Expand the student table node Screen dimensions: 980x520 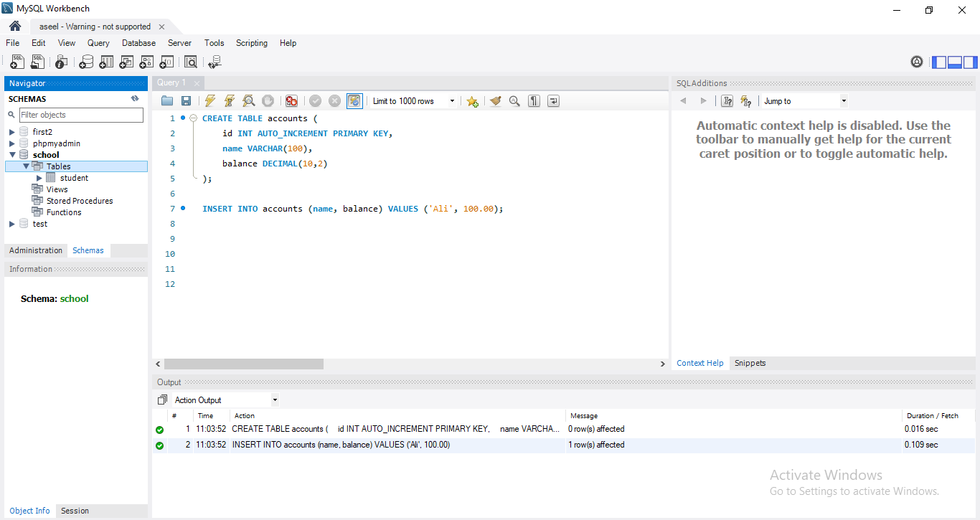[39, 178]
